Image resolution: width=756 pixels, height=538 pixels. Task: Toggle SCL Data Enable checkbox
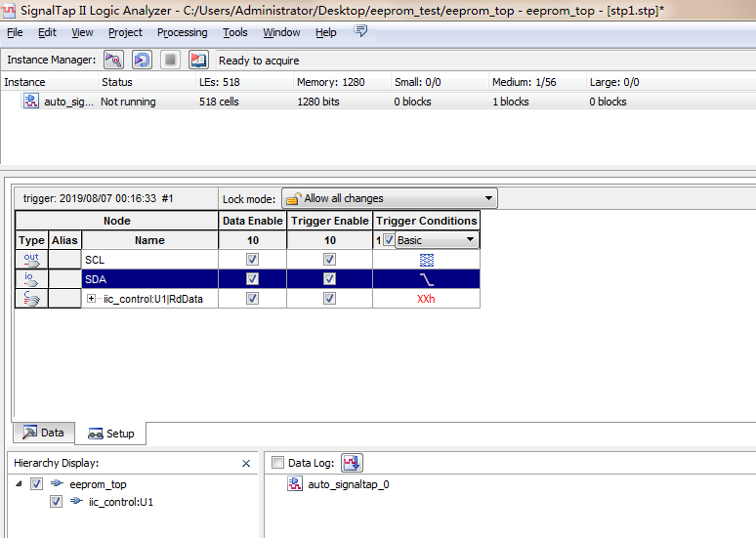pyautogui.click(x=252, y=260)
